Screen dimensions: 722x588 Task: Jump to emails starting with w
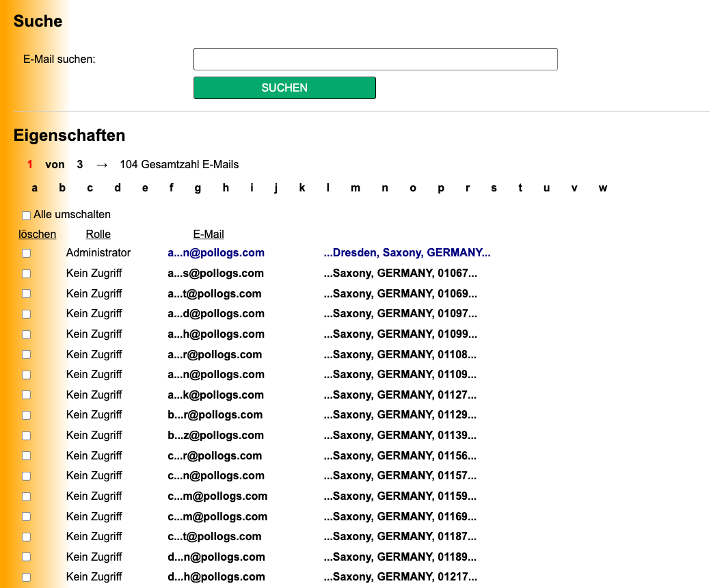coord(602,188)
